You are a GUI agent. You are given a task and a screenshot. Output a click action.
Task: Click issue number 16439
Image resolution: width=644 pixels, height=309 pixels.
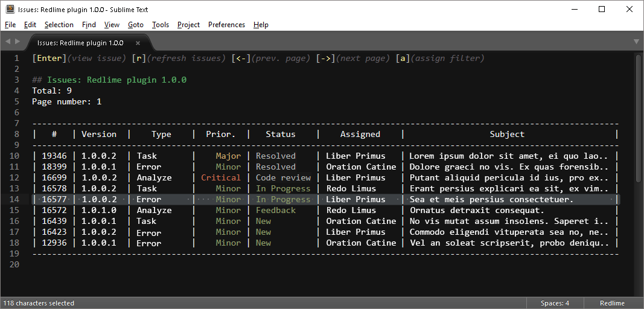[54, 221]
